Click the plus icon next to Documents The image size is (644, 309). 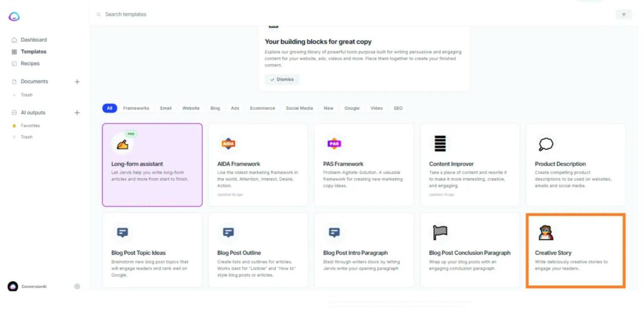click(x=77, y=81)
